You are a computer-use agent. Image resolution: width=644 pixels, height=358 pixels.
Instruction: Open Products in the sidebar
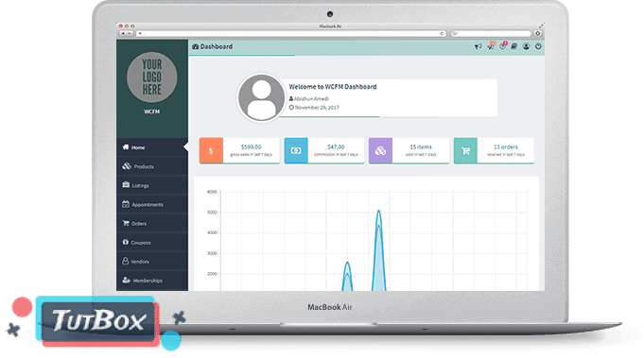(152, 166)
